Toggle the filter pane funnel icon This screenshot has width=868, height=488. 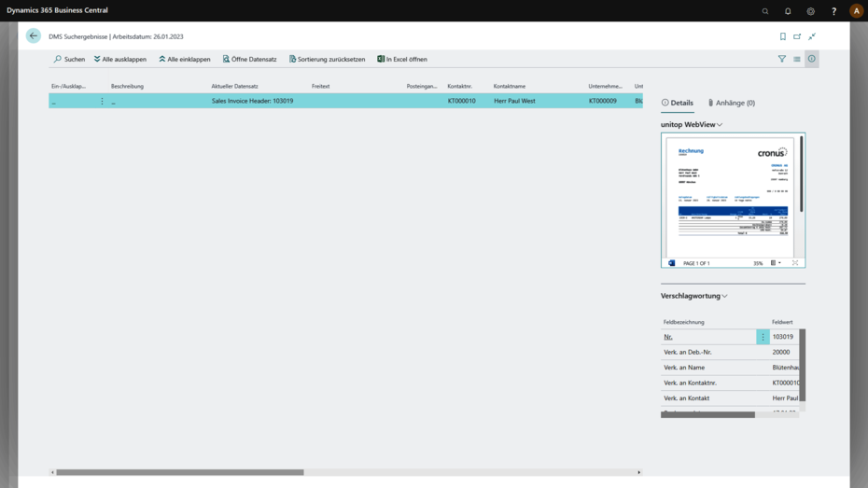pos(781,59)
